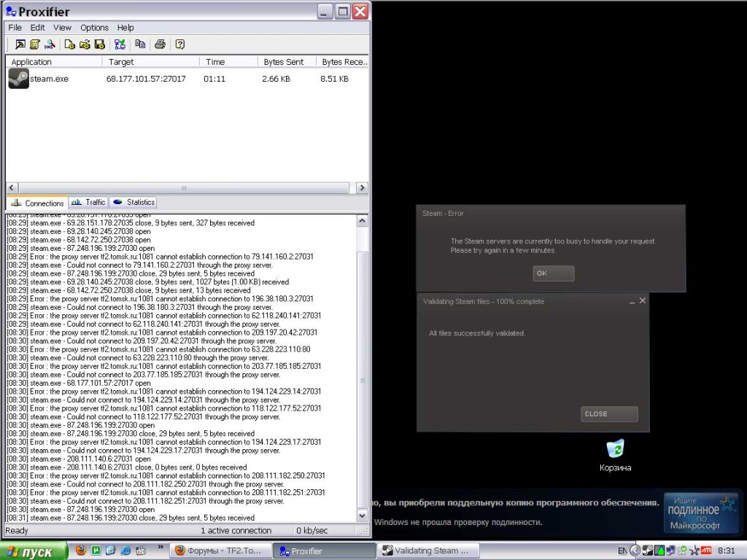The height and width of the screenshot is (560, 747).
Task: Click the 01:11 time value
Action: tap(214, 79)
